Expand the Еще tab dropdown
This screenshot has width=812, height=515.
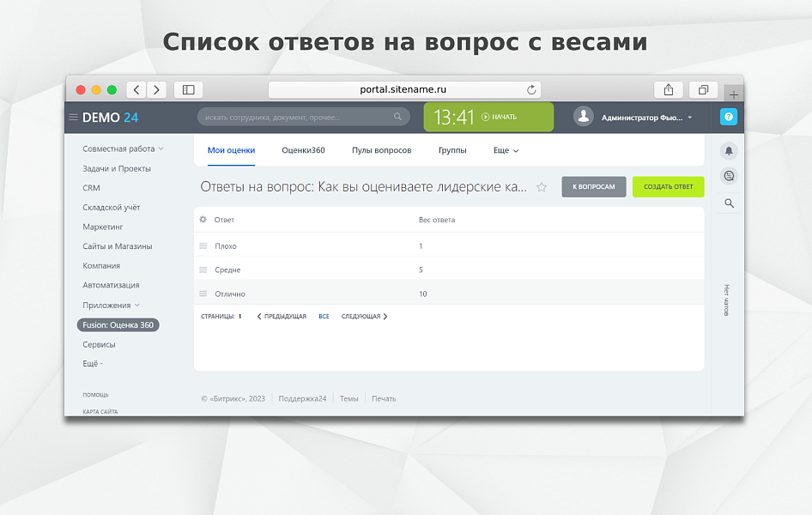[505, 150]
